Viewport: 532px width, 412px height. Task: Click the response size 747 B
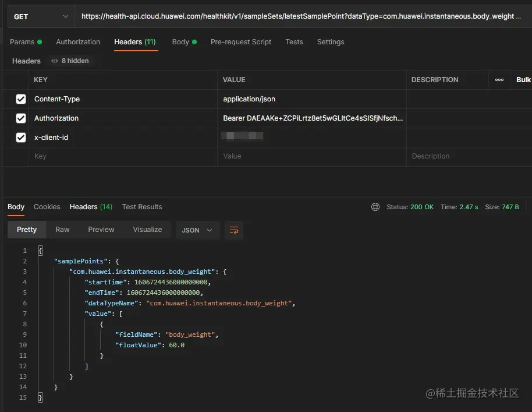pos(510,207)
